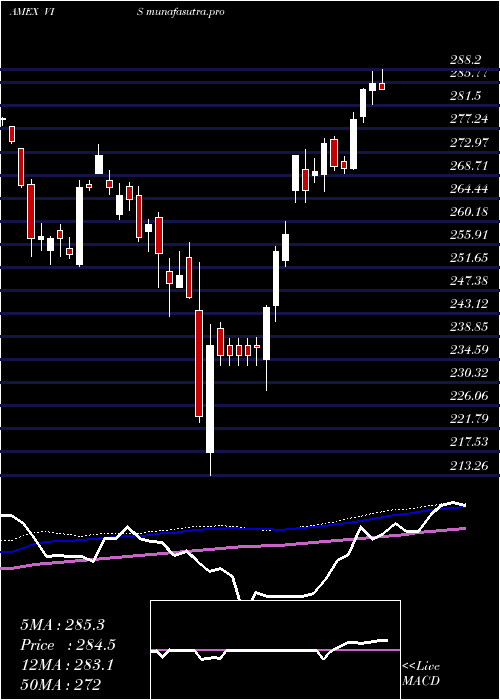Click the 260.18 price axis label
Viewport: 500px width, 700px height.
469,212
